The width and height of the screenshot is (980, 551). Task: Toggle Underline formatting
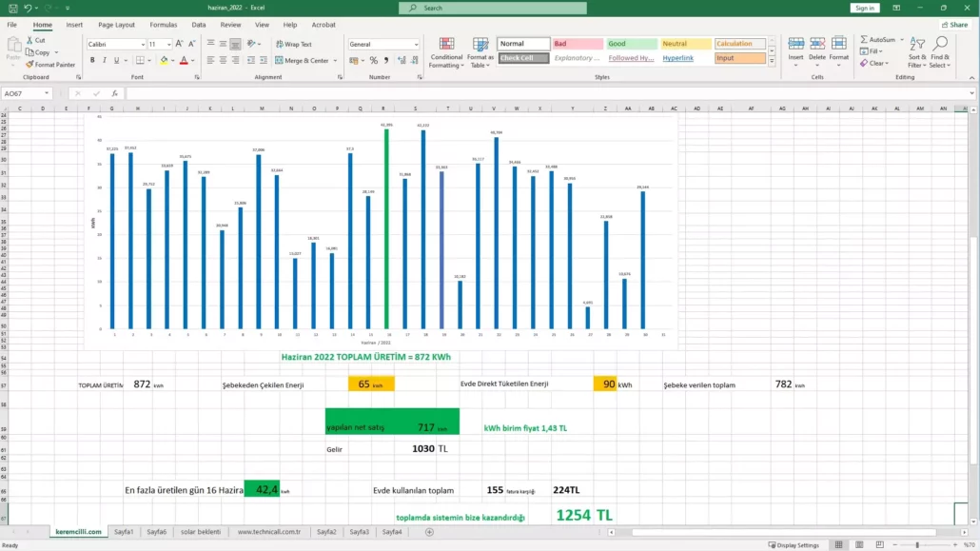tap(116, 61)
